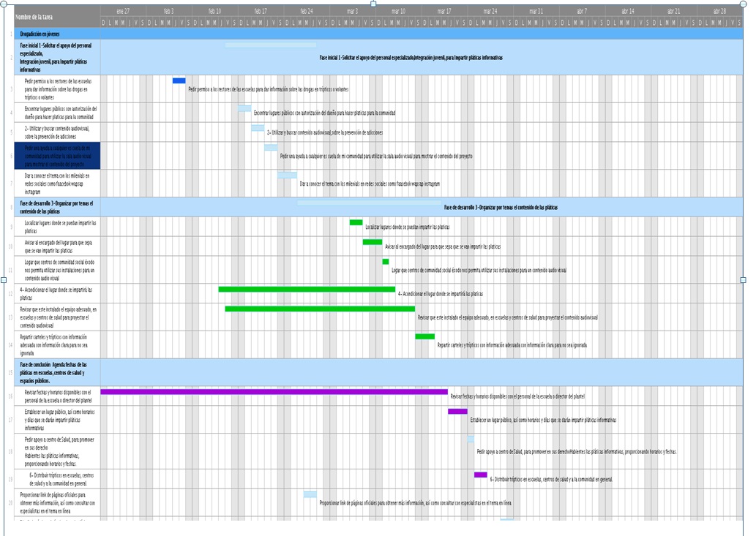Click the 'ene 27' week header
This screenshot has height=536, width=756.
pos(123,11)
